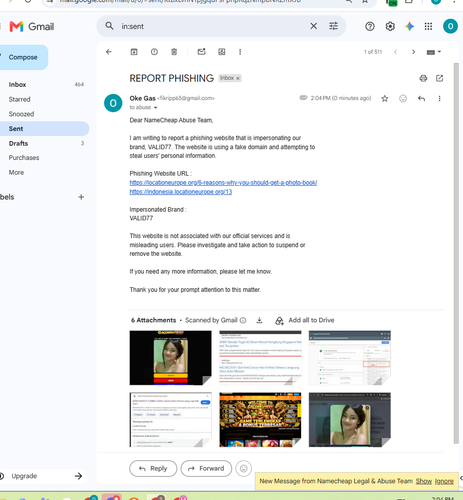
Task: Reply using the arrow icon in header
Action: tap(421, 98)
